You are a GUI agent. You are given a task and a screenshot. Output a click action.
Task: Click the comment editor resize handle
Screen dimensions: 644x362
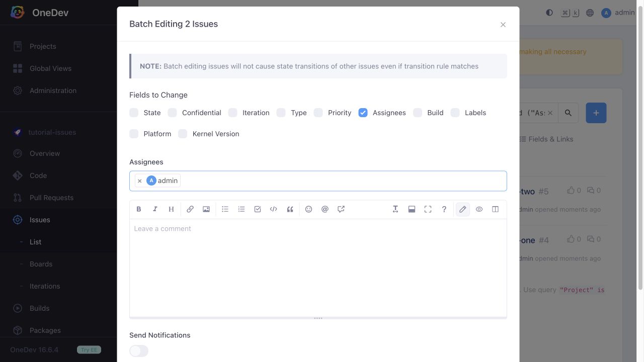click(318, 318)
